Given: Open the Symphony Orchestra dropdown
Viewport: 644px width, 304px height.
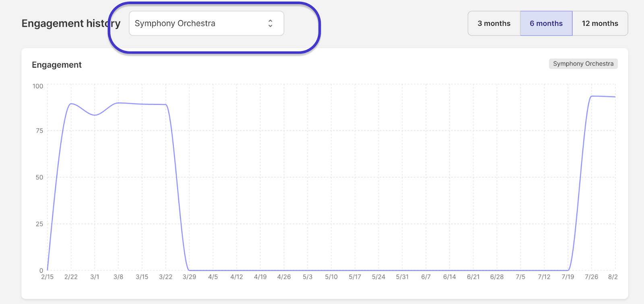Looking at the screenshot, I should (x=206, y=23).
